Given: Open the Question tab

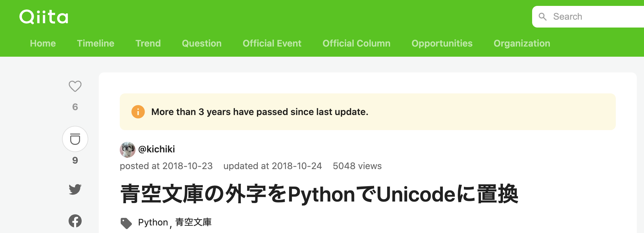Looking at the screenshot, I should [202, 43].
